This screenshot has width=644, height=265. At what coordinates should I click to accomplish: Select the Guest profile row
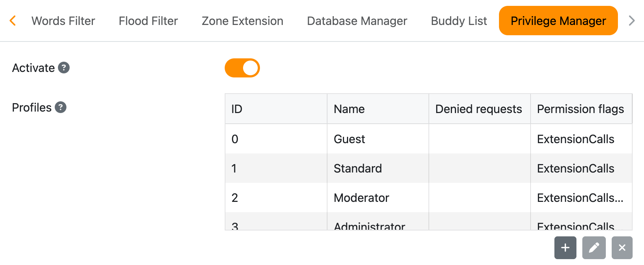[x=428, y=139]
